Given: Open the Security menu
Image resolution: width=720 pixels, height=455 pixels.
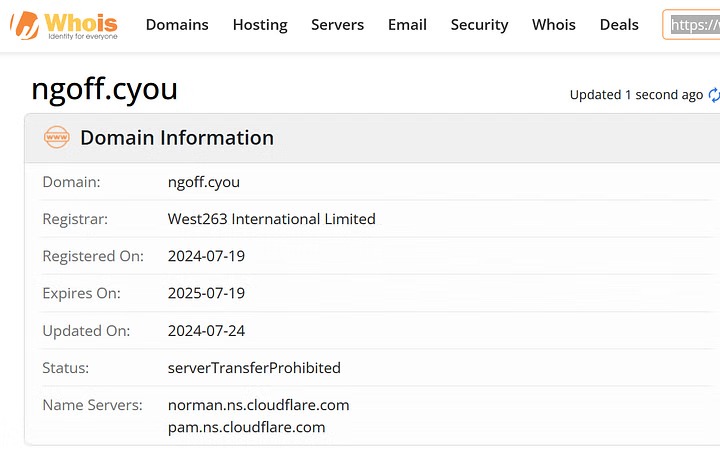Looking at the screenshot, I should tap(479, 25).
